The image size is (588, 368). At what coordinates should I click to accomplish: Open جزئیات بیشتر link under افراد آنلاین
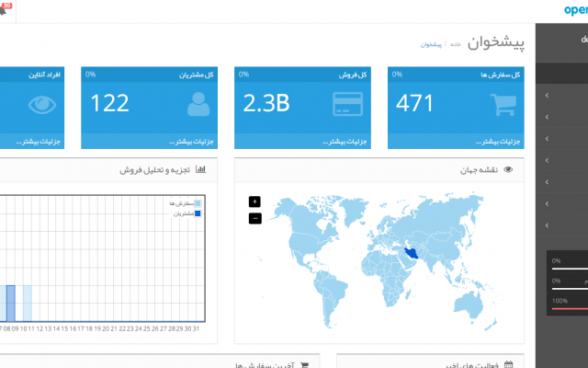(x=38, y=142)
